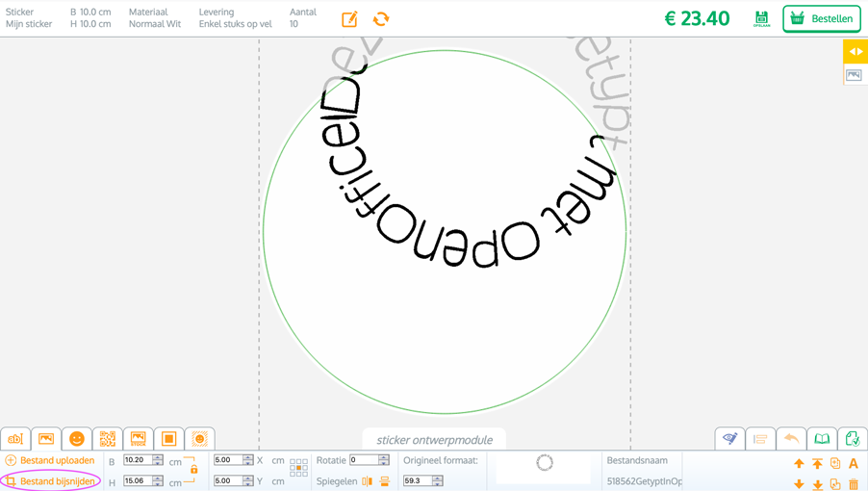Screen dimensions: 868x491
Task: Click the eye preview icon tab
Action: pos(729,439)
